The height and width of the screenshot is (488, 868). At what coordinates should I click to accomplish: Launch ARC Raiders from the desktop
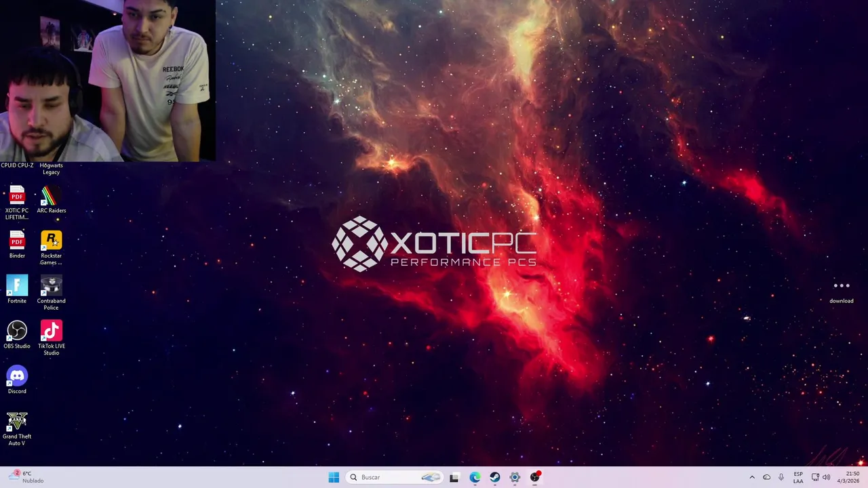[51, 201]
